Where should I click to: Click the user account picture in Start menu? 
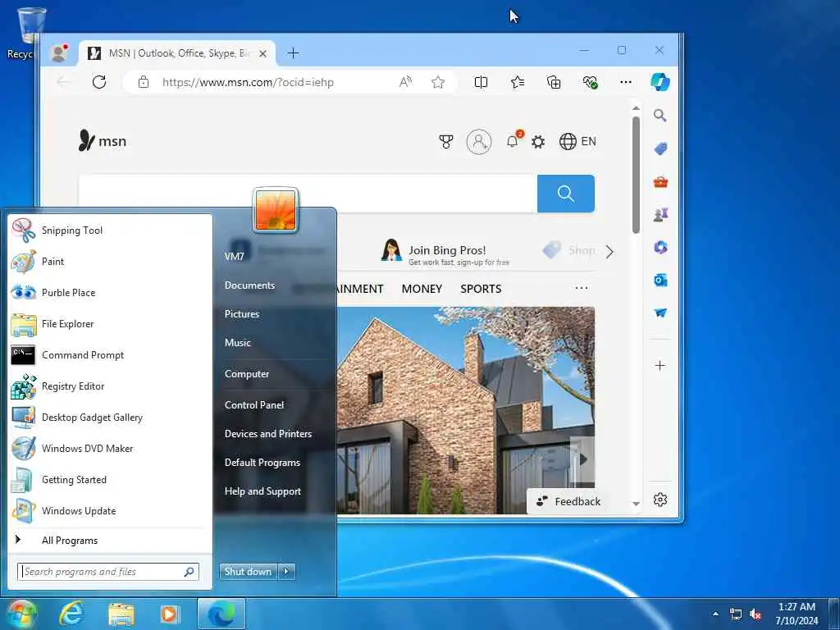(276, 210)
